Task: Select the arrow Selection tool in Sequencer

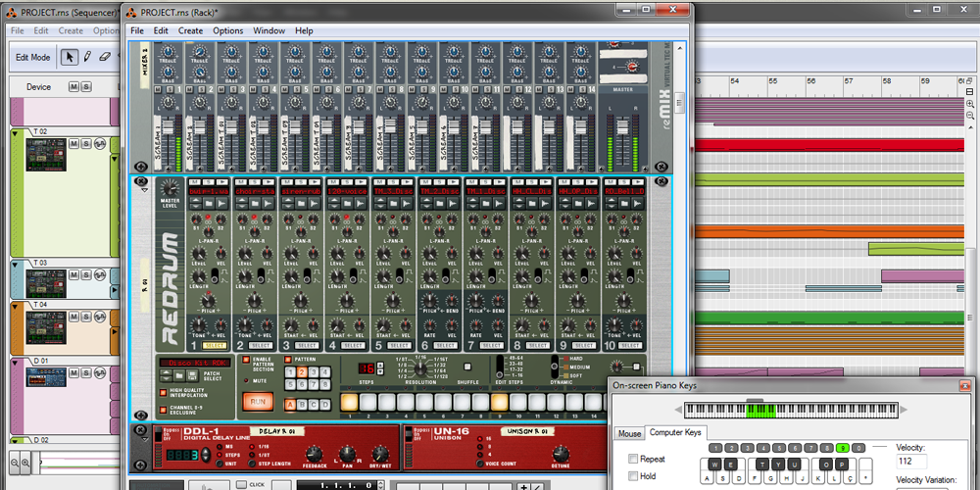Action: pos(70,57)
